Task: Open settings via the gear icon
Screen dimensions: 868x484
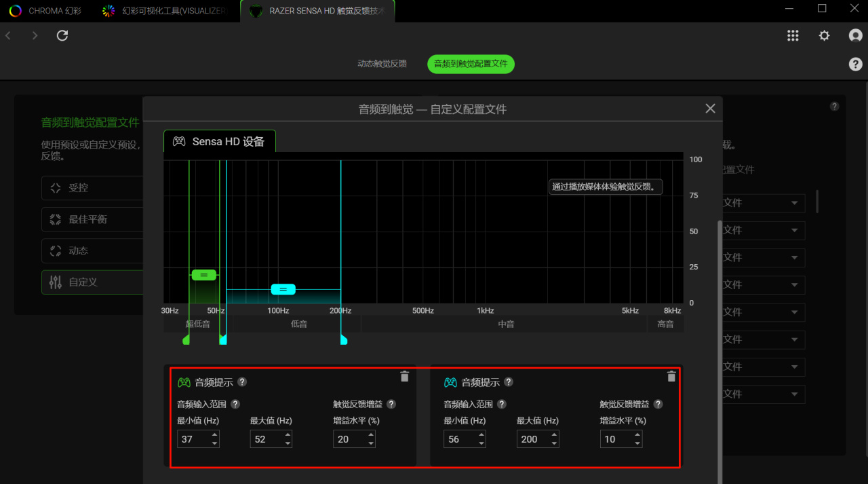Action: click(x=824, y=35)
